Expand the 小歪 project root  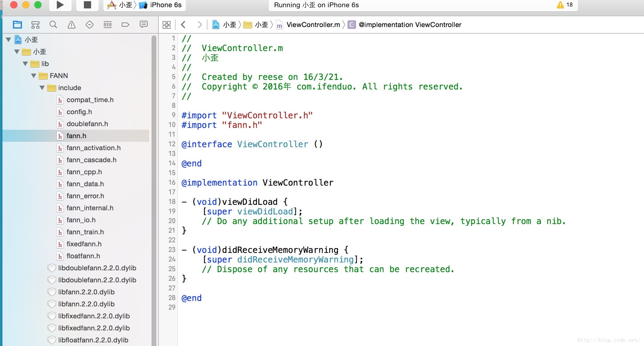click(x=7, y=40)
